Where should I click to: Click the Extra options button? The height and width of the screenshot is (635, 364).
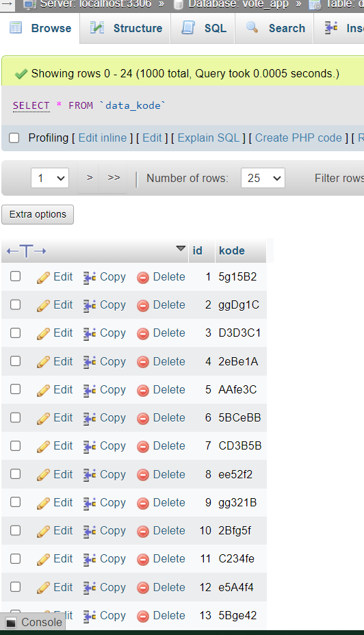38,215
